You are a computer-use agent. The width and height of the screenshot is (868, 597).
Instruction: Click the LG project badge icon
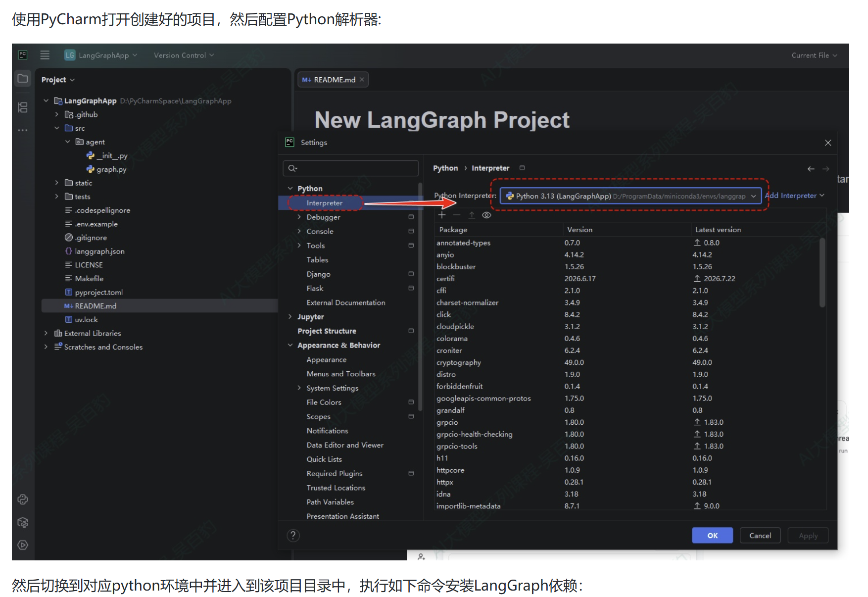click(x=70, y=55)
